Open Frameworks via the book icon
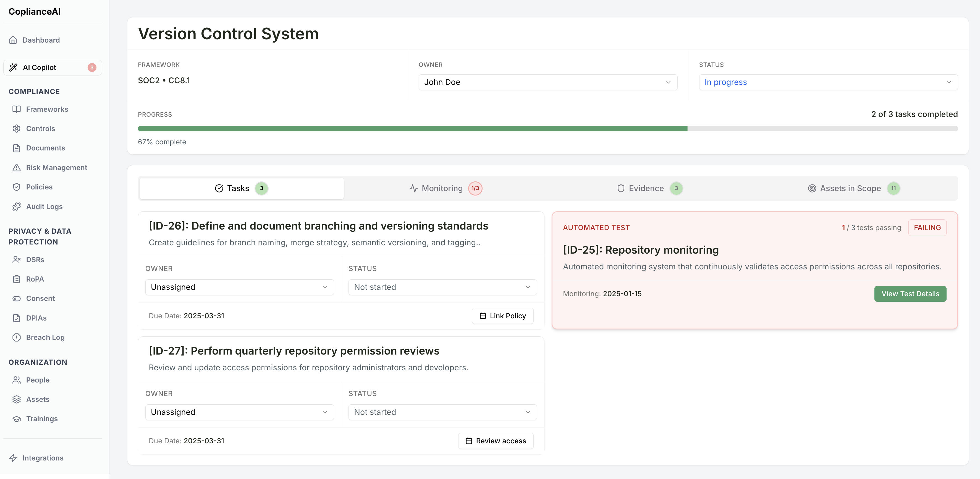This screenshot has width=980, height=479. (x=17, y=109)
